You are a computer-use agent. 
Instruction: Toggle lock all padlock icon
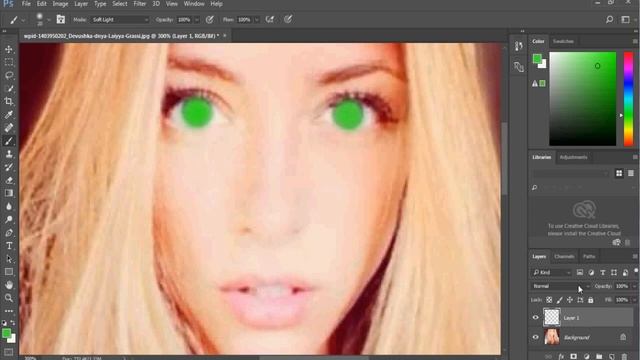tap(591, 300)
